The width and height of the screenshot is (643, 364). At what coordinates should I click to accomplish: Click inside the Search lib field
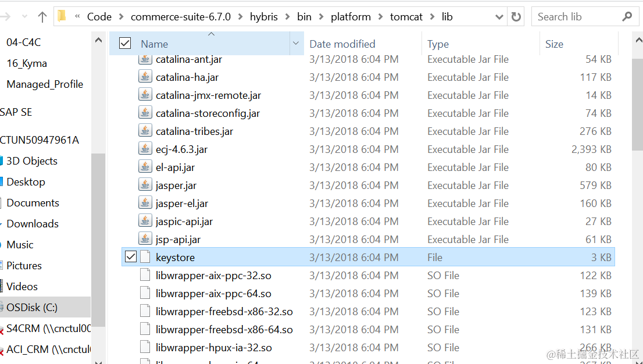coord(577,17)
